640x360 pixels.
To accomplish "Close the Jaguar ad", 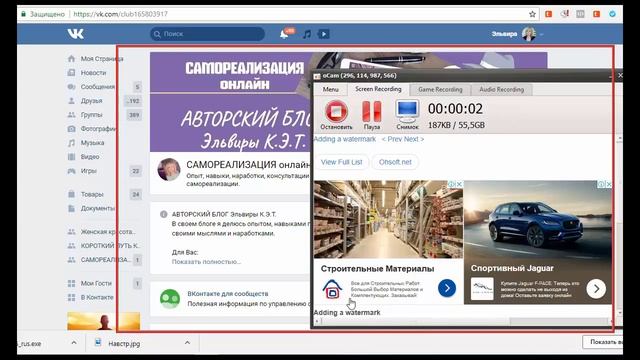I will coord(609,184).
